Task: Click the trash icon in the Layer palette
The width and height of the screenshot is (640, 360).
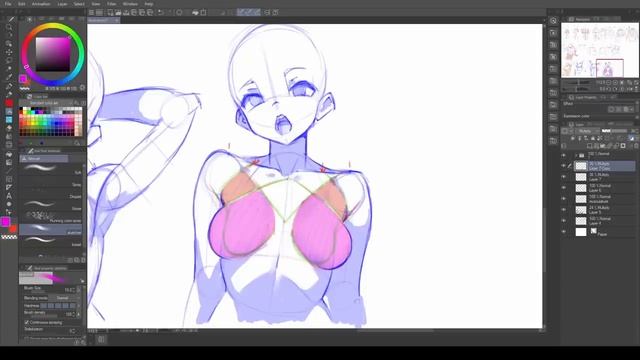Action: click(636, 146)
